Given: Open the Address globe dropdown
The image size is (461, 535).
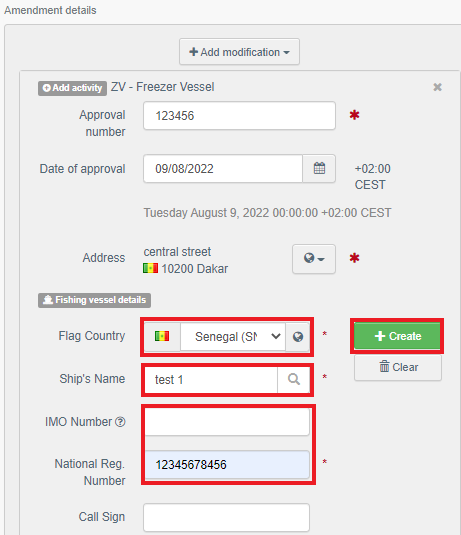Looking at the screenshot, I should coord(314,258).
